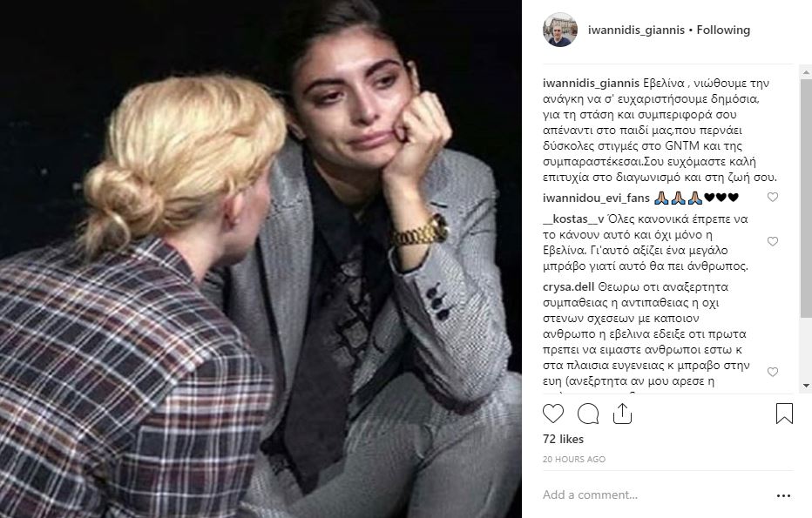Click the post photo of two women
Image resolution: width=812 pixels, height=518 pixels.
261,259
